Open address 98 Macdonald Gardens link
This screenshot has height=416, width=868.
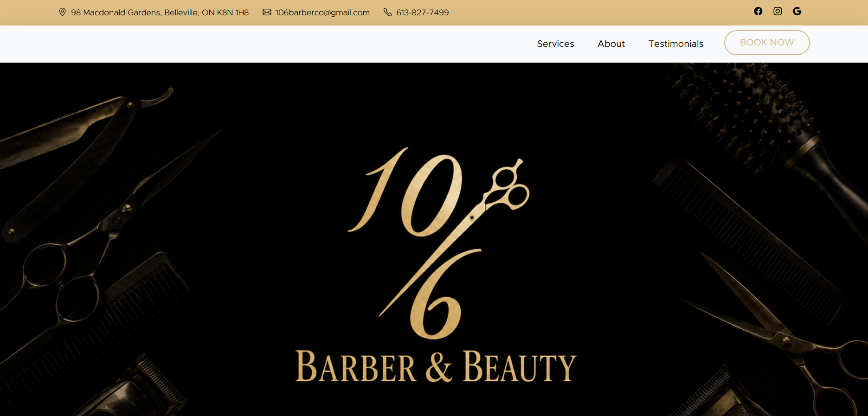(160, 13)
